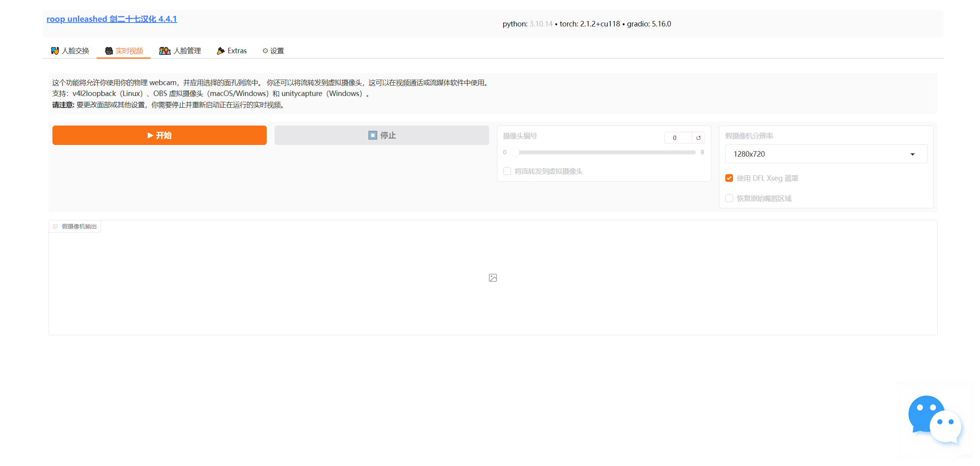Open the 假摄像机分辨率 resolution dropdown
This screenshot has width=980, height=466.
point(825,154)
